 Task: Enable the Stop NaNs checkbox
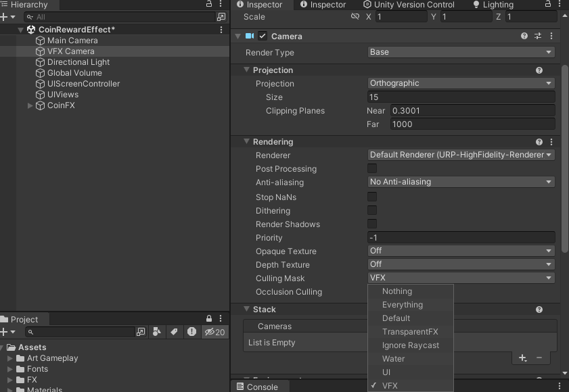pyautogui.click(x=372, y=197)
